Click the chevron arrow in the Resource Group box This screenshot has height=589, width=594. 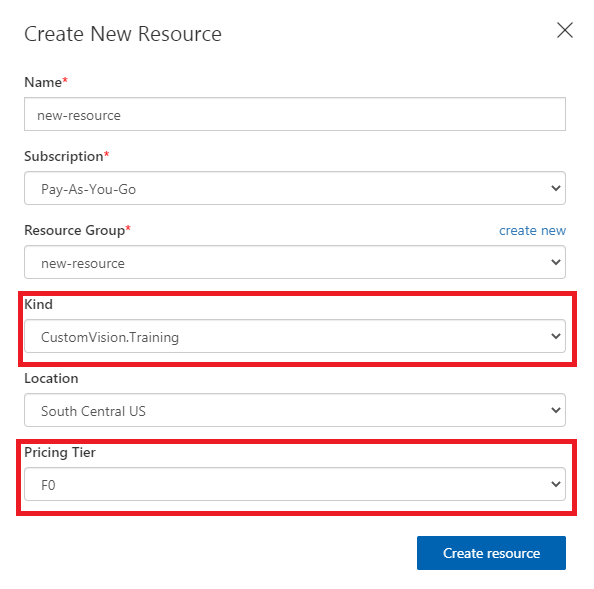556,262
